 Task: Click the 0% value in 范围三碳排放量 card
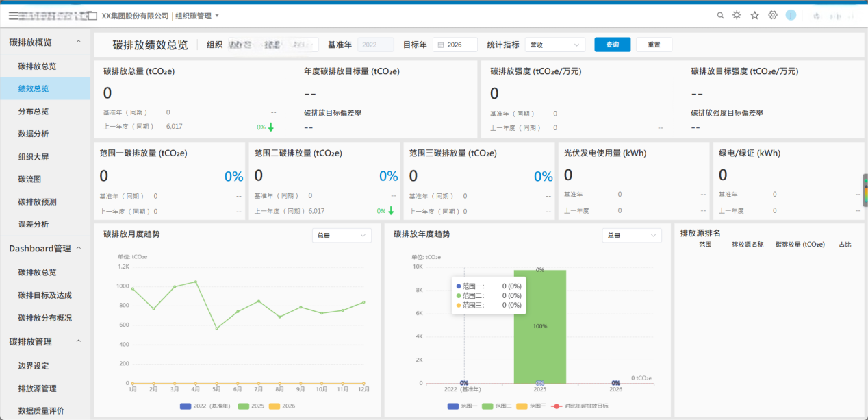point(544,176)
